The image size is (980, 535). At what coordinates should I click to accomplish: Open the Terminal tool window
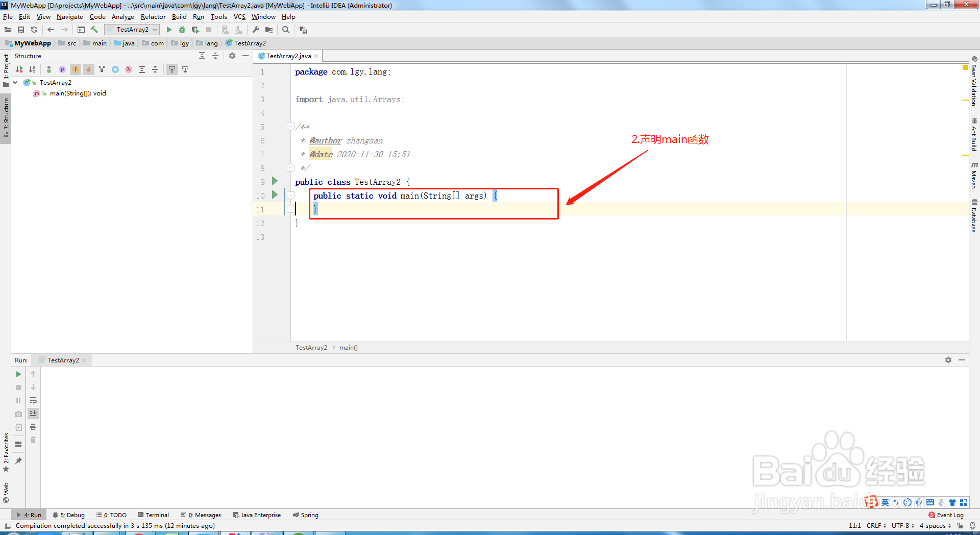point(154,515)
